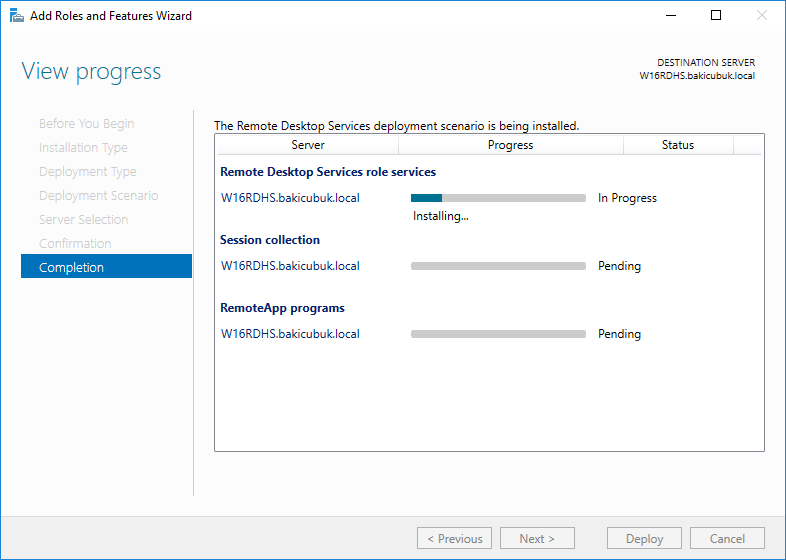The image size is (786, 560).
Task: Click the Pending status for RemoteApp programs
Action: (620, 334)
